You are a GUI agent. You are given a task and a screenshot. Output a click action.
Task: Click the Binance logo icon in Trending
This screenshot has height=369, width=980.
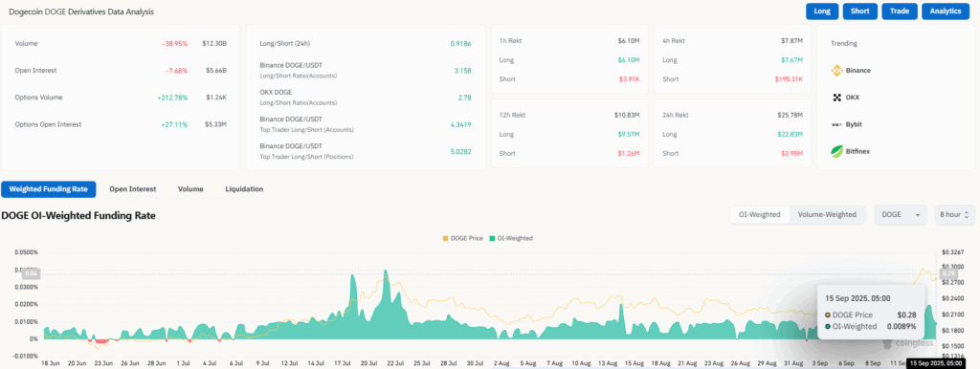tap(836, 71)
